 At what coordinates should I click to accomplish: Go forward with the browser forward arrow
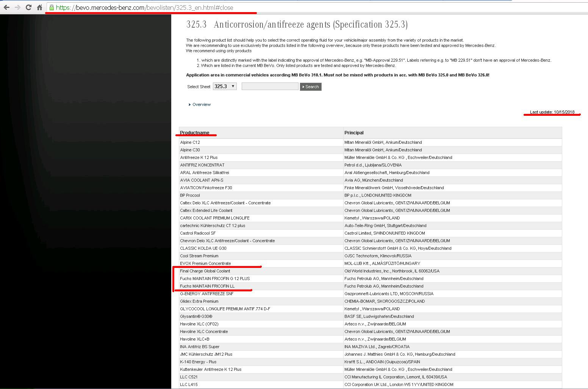[17, 7]
